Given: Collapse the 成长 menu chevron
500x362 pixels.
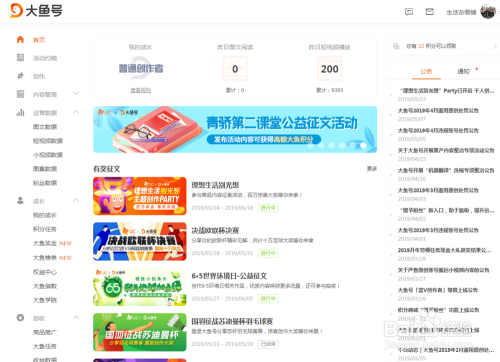Looking at the screenshot, I should point(76,200).
